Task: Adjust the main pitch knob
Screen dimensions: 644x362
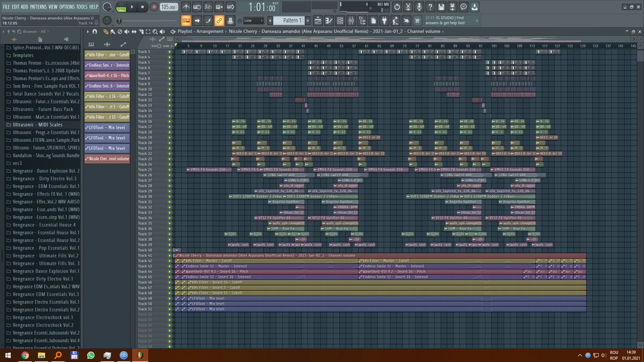Action: tap(107, 20)
